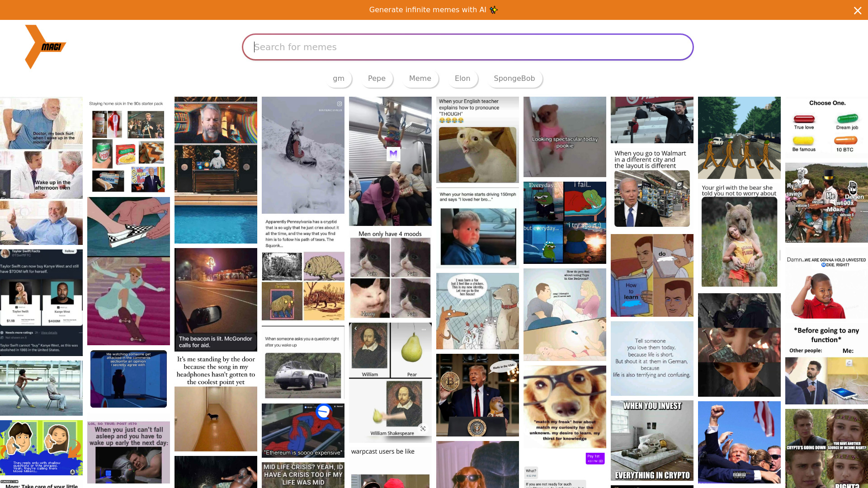Image resolution: width=868 pixels, height=488 pixels.
Task: Open the 'When You Invest' crypto meme
Action: click(x=651, y=441)
